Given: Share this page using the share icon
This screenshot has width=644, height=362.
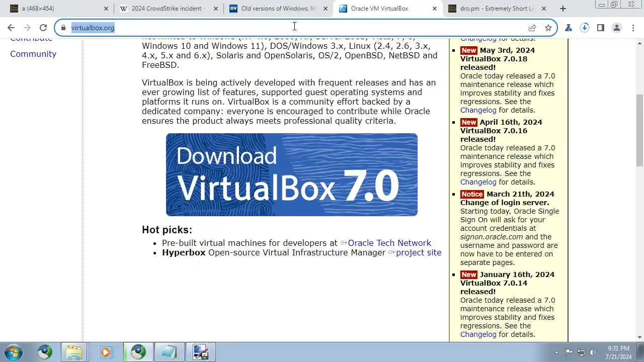Looking at the screenshot, I should pos(532,28).
